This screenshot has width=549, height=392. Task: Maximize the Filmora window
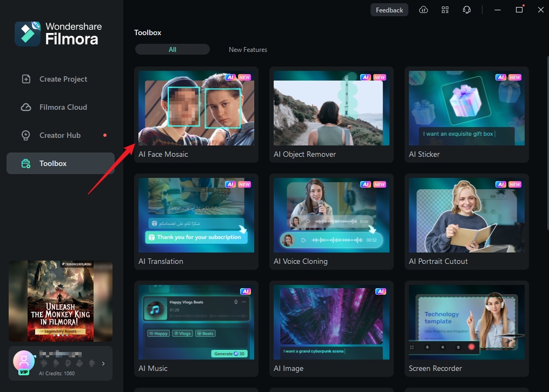point(519,10)
